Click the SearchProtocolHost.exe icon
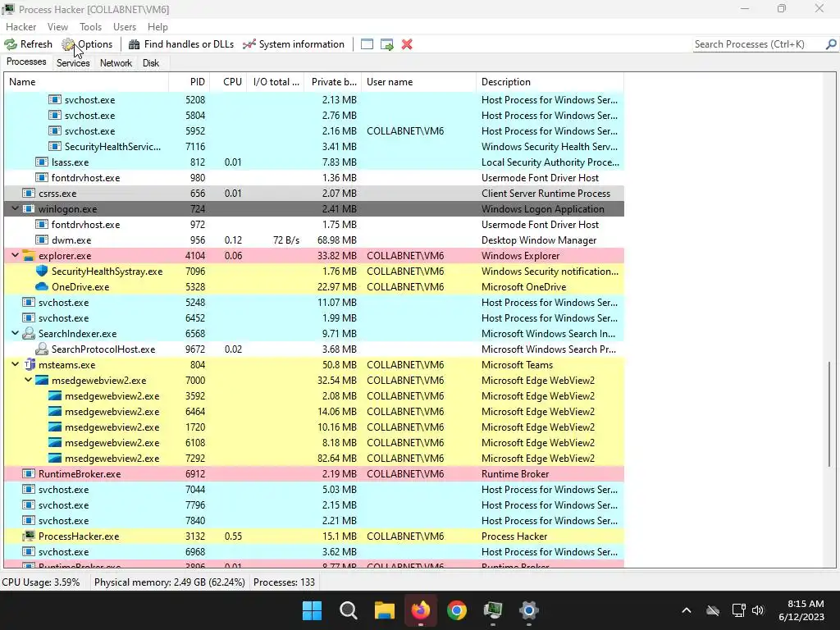This screenshot has height=630, width=840. coord(42,349)
